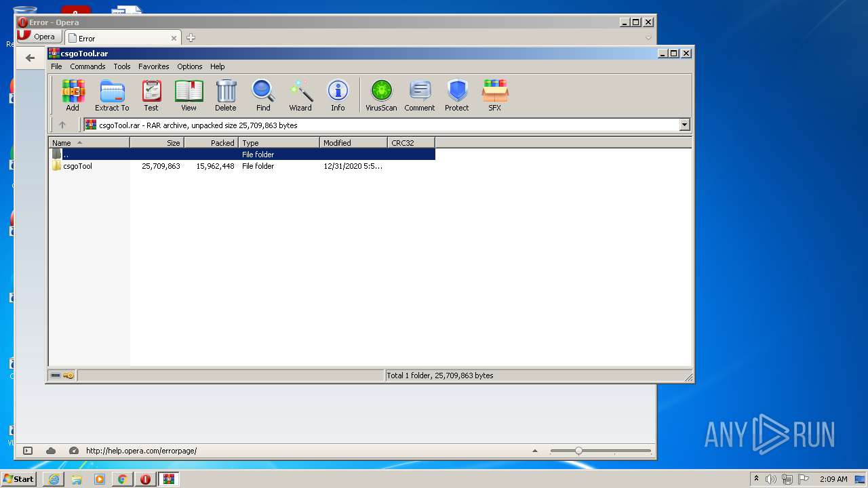This screenshot has height=488, width=868.
Task: Go up one level with the arrow
Action: coord(62,125)
